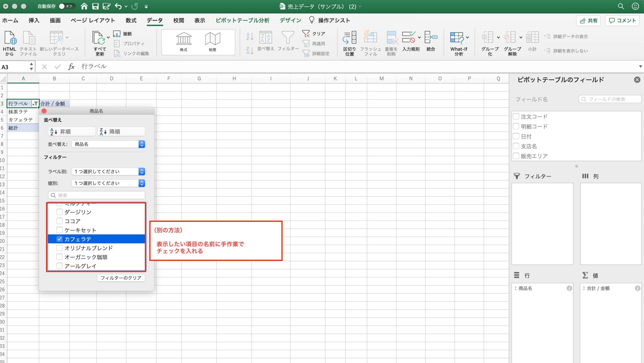This screenshot has height=363, width=644.
Task: Open the 値別 filter dropdown
Action: (x=108, y=183)
